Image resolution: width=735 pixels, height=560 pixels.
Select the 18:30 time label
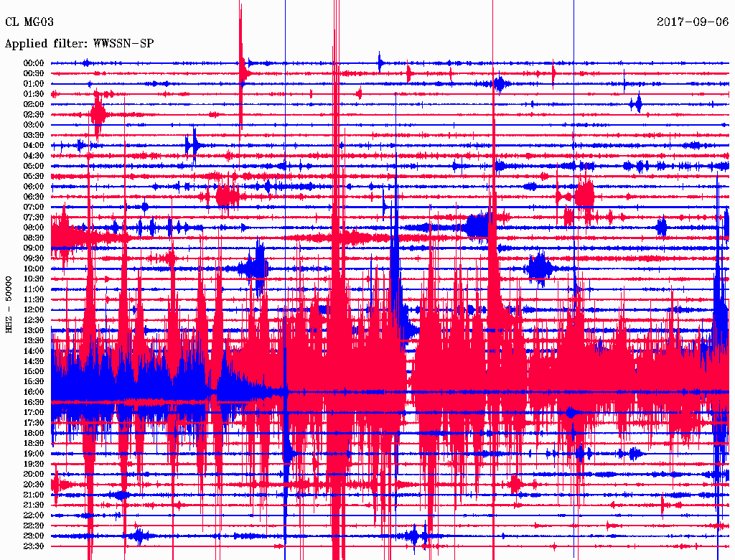34,443
